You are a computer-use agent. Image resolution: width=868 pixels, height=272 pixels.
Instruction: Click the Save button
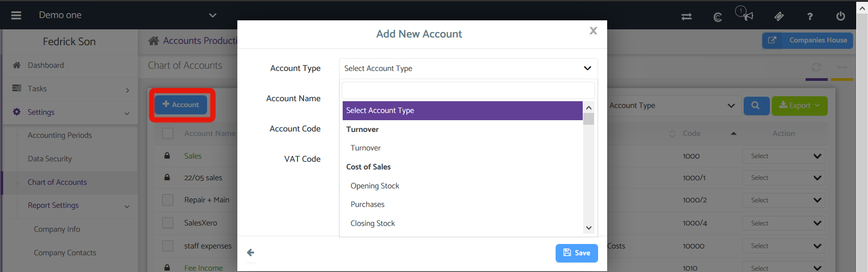click(x=576, y=253)
